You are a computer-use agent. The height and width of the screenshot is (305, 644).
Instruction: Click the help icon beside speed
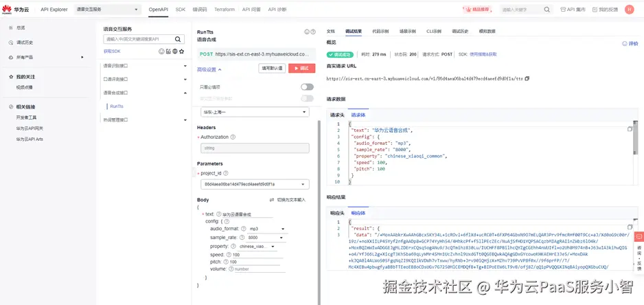pos(229,255)
